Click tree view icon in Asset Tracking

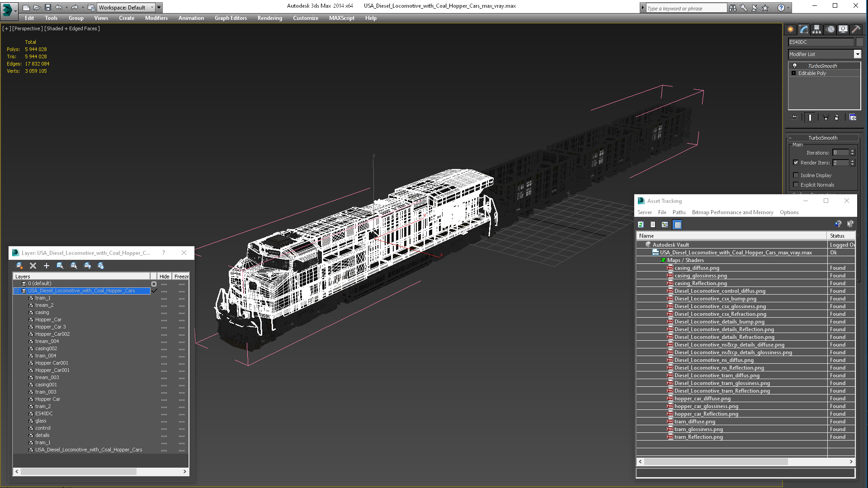coord(665,225)
